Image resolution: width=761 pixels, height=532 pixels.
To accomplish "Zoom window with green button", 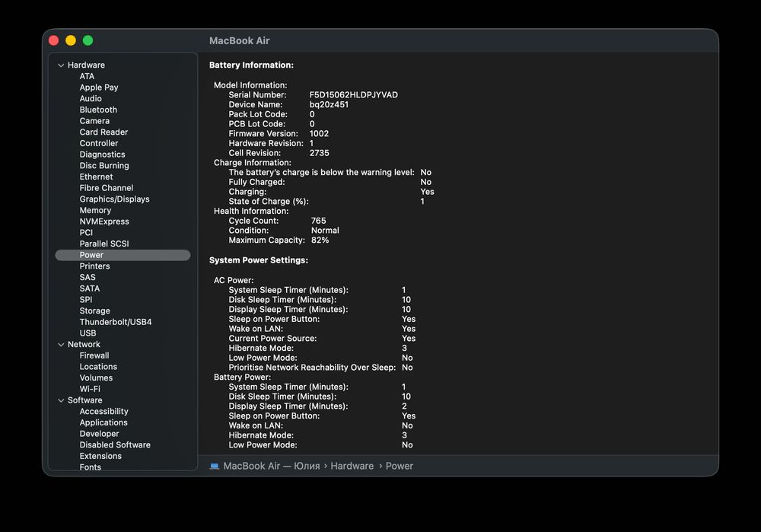I will 88,40.
